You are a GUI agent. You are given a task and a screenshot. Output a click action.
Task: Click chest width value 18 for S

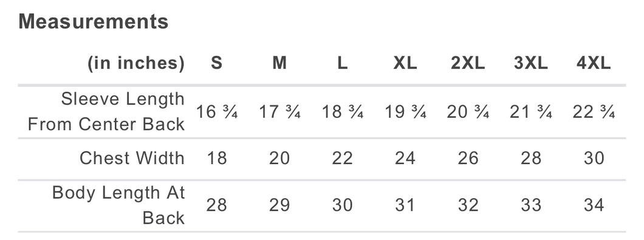pos(216,158)
